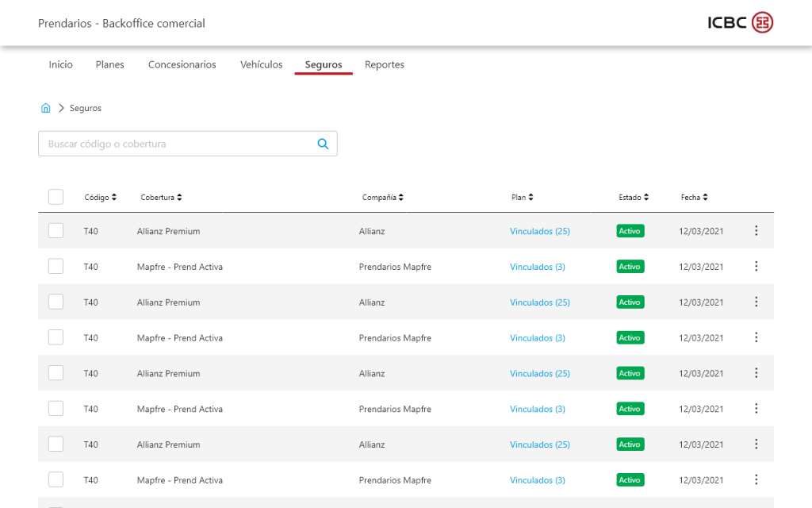
Task: Click Vinculados (3) in second Mapfre row
Action: (538, 338)
